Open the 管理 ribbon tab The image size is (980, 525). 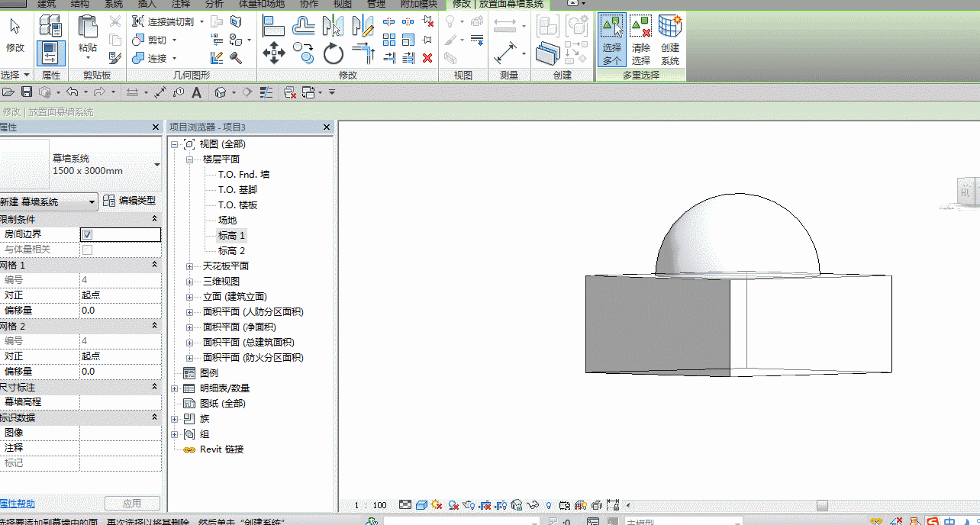376,4
